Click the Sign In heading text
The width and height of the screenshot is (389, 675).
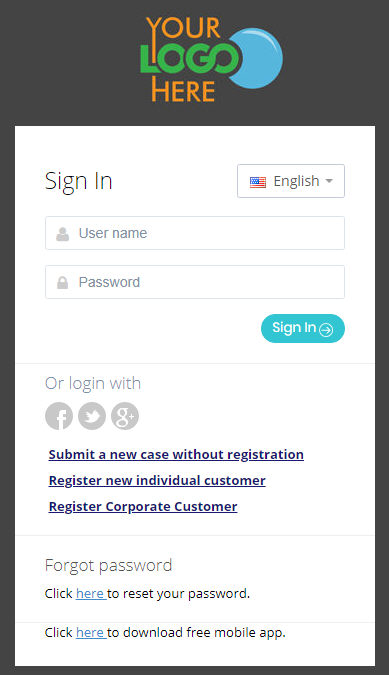pos(79,181)
